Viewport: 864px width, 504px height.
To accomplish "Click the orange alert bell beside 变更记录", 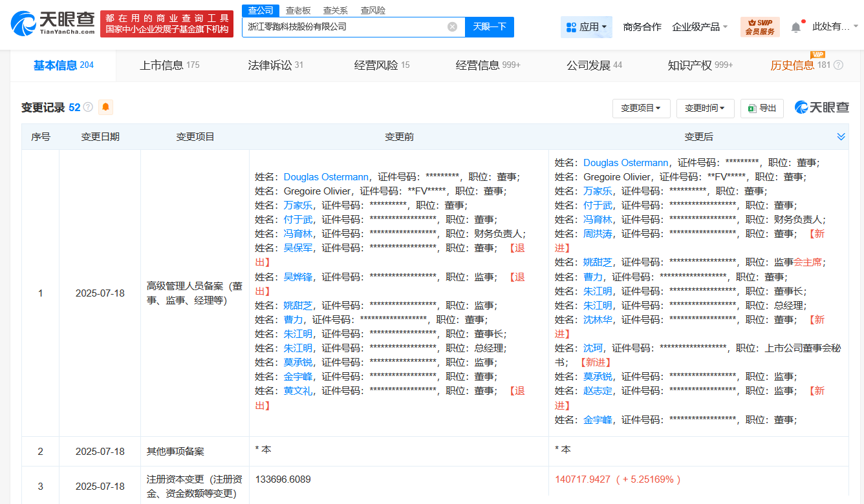I will point(105,107).
